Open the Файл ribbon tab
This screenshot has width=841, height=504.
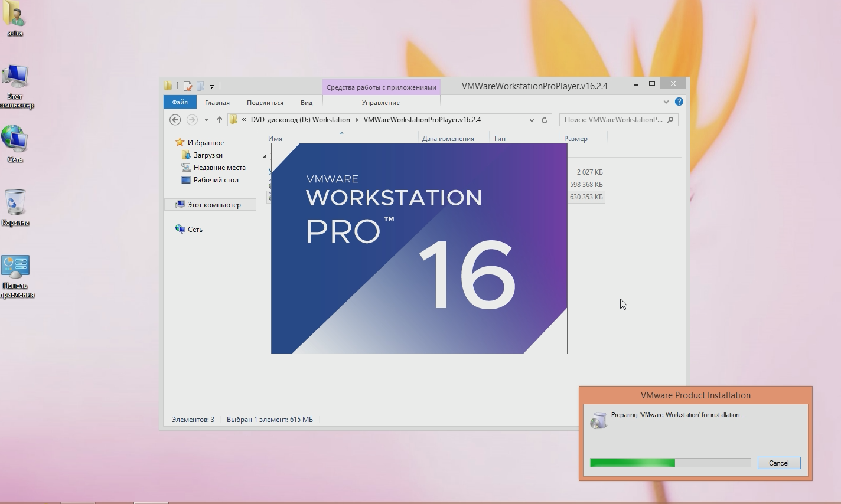pos(180,102)
